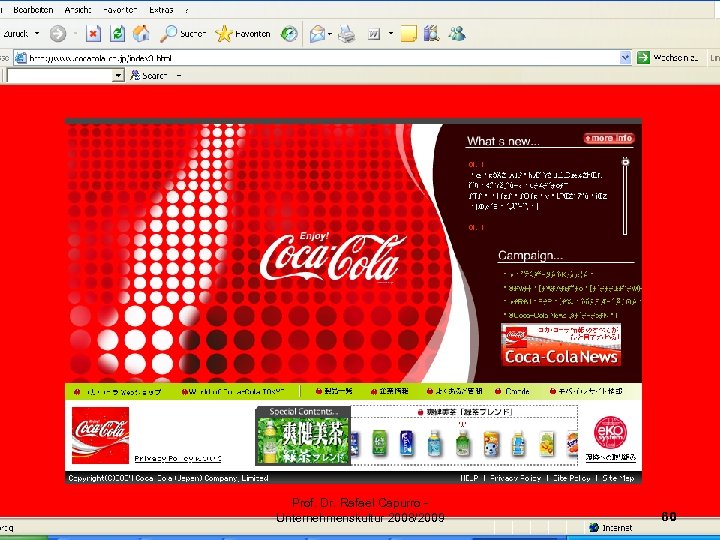Select the green can product icon
The image size is (720, 540).
point(379,443)
